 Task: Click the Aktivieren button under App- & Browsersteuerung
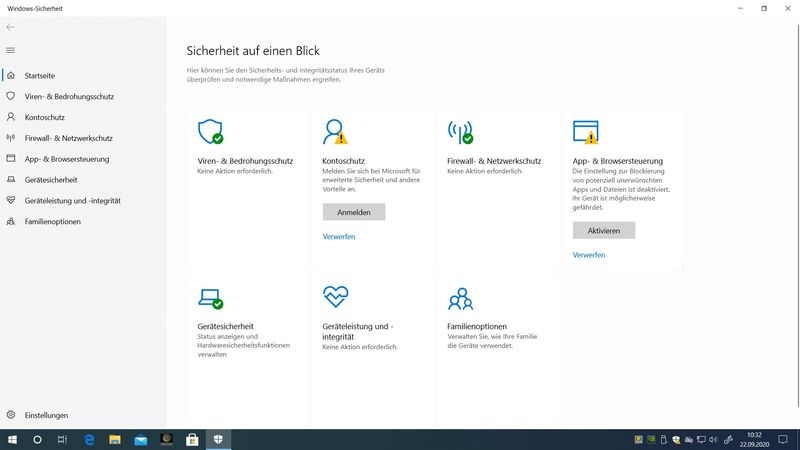coord(604,230)
